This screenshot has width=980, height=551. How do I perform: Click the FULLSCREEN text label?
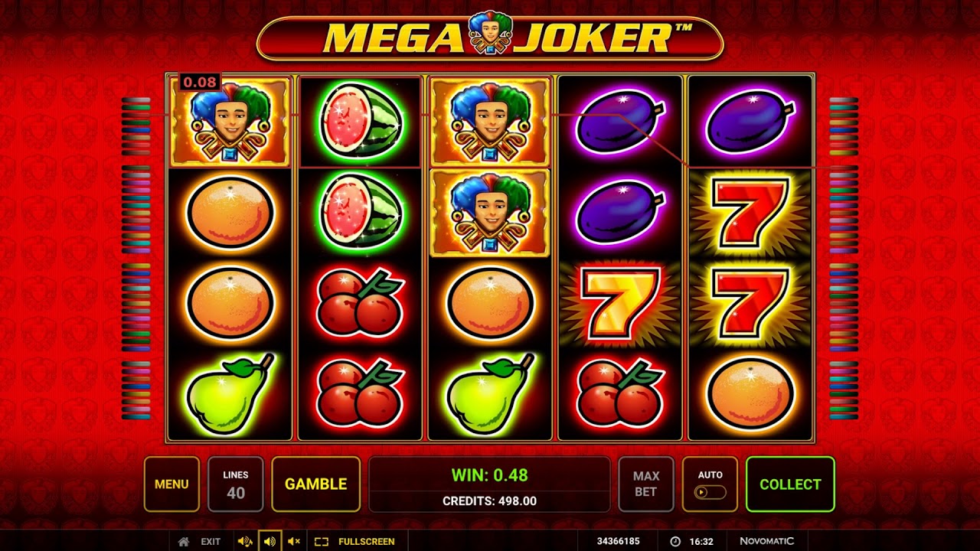coord(367,541)
